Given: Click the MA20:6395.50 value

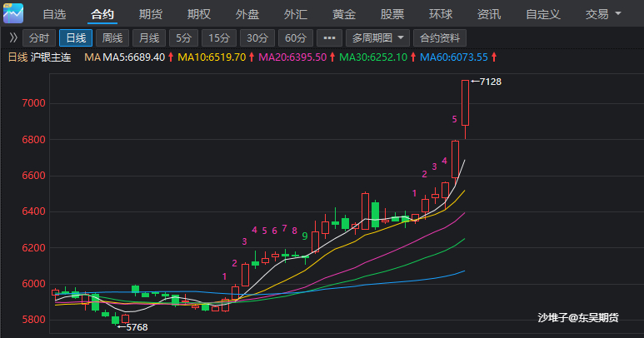Looking at the screenshot, I should [x=292, y=57].
